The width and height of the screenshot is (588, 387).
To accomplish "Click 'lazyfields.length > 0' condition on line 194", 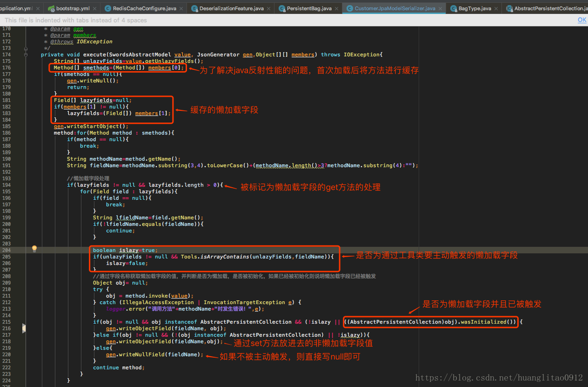I will coord(182,185).
